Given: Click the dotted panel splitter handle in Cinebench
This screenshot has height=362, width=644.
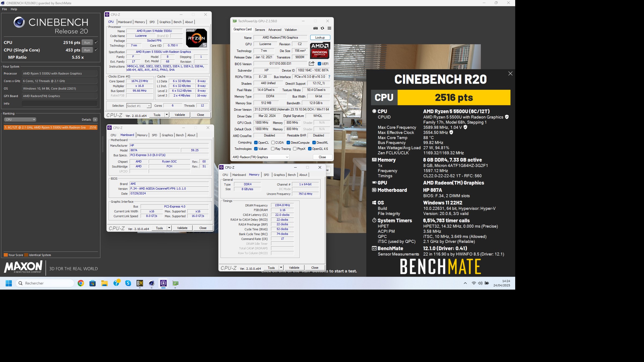Looking at the screenshot, I should [103, 144].
